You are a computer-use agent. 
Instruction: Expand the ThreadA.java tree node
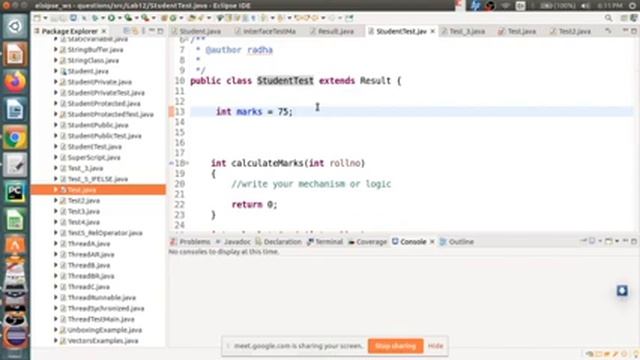point(56,244)
